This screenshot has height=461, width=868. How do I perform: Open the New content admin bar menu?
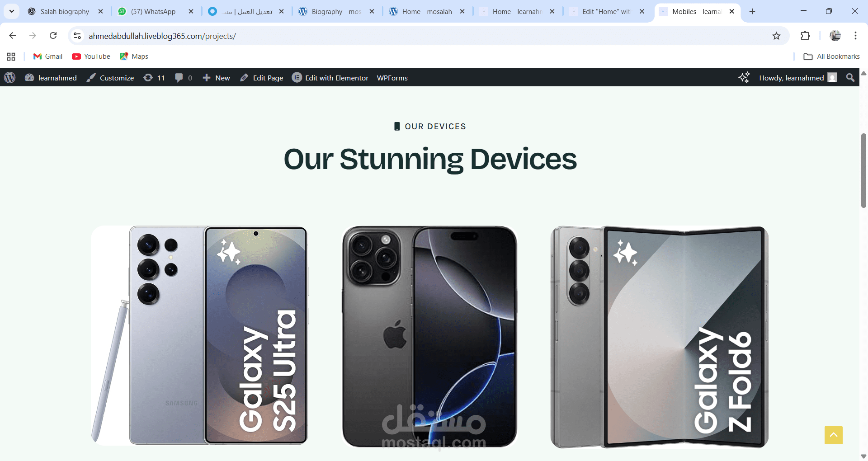tap(216, 78)
